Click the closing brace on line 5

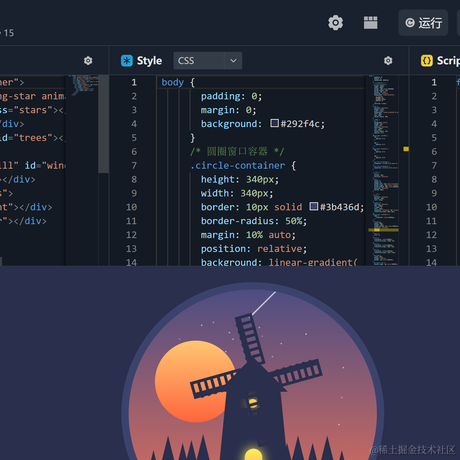pos(192,138)
